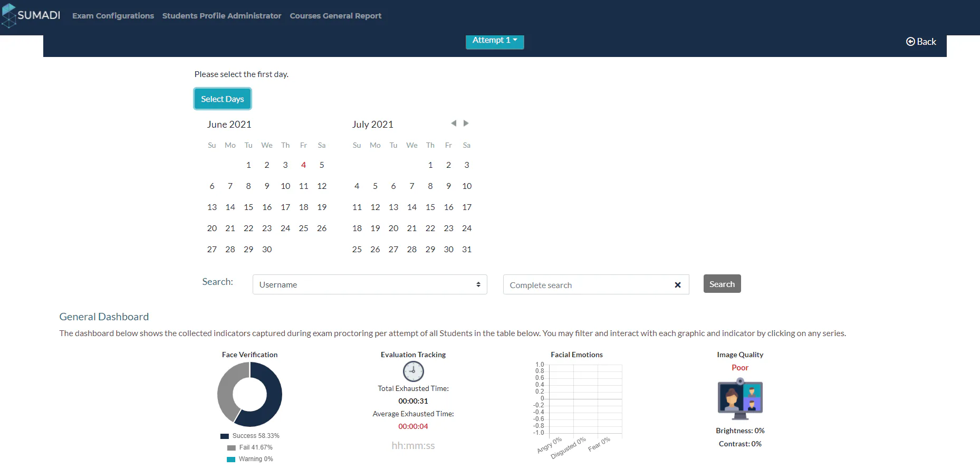Image resolution: width=980 pixels, height=468 pixels.
Task: Select July 14 in the calendar
Action: 412,207
